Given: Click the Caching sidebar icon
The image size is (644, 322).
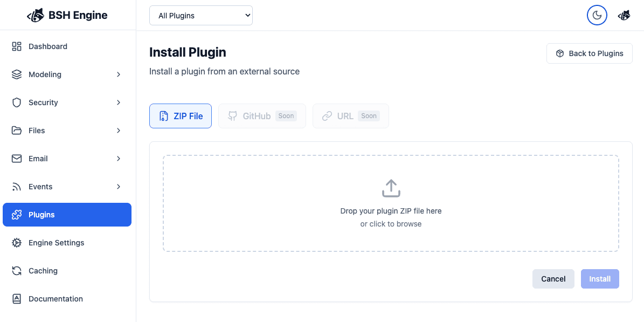Looking at the screenshot, I should (16, 271).
